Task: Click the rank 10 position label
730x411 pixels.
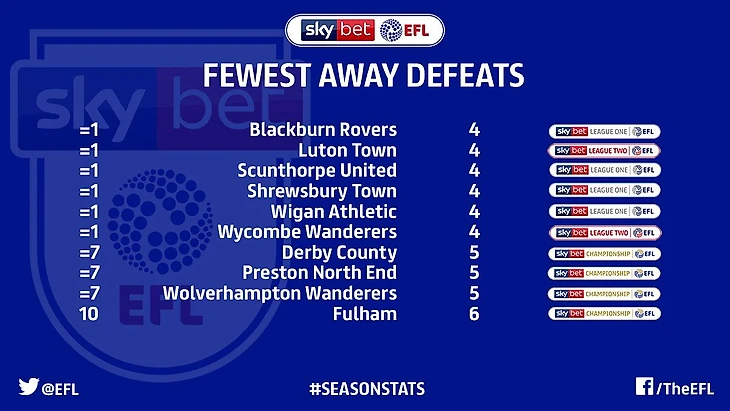Action: click(89, 314)
